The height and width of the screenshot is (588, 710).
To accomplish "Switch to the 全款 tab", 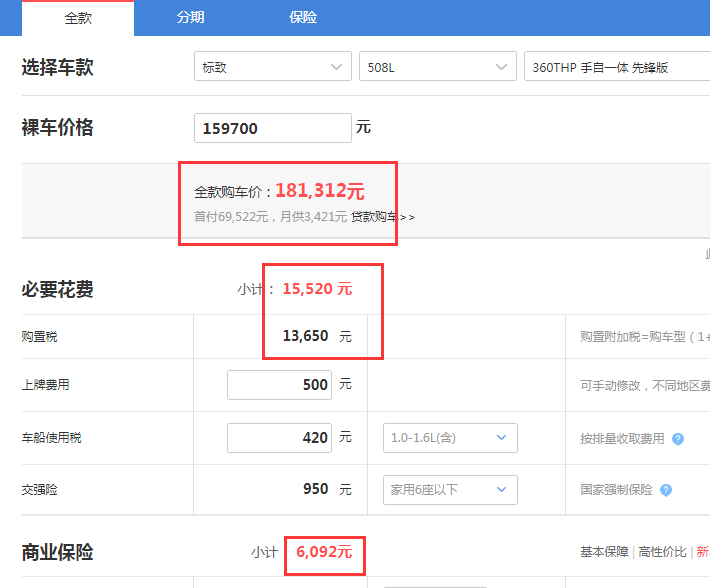I will click(x=78, y=18).
